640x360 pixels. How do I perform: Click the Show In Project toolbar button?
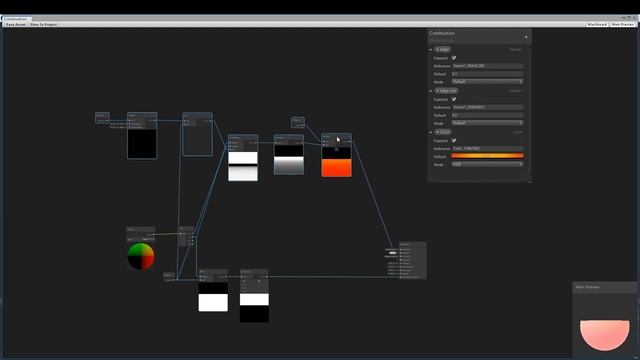(x=43, y=24)
